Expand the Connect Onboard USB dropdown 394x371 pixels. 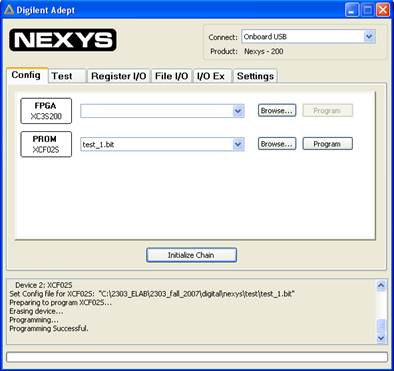[x=369, y=36]
